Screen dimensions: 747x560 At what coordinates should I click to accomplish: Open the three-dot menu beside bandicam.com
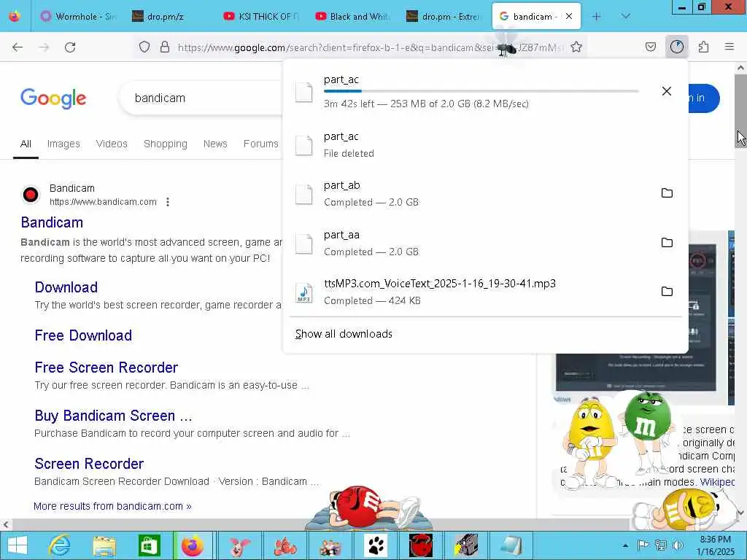click(168, 202)
